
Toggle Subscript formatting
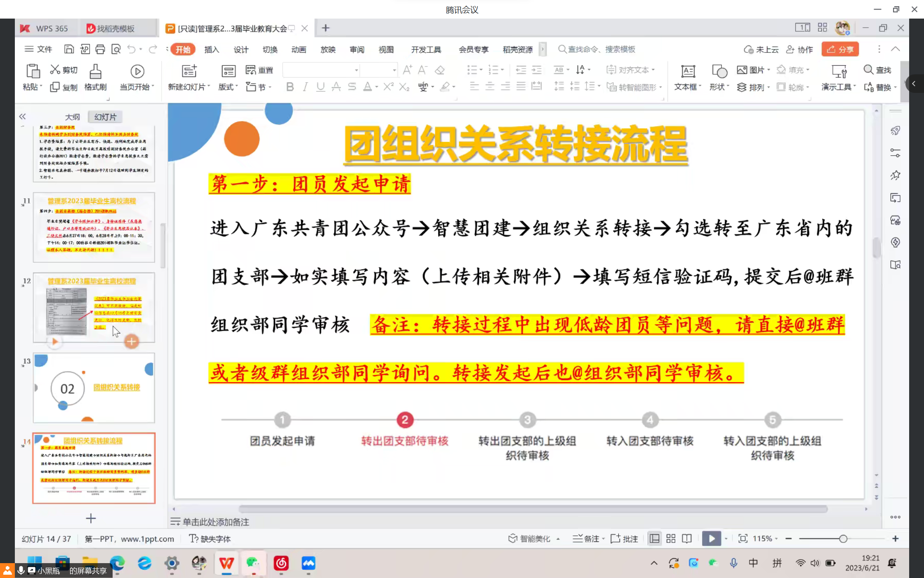point(404,87)
